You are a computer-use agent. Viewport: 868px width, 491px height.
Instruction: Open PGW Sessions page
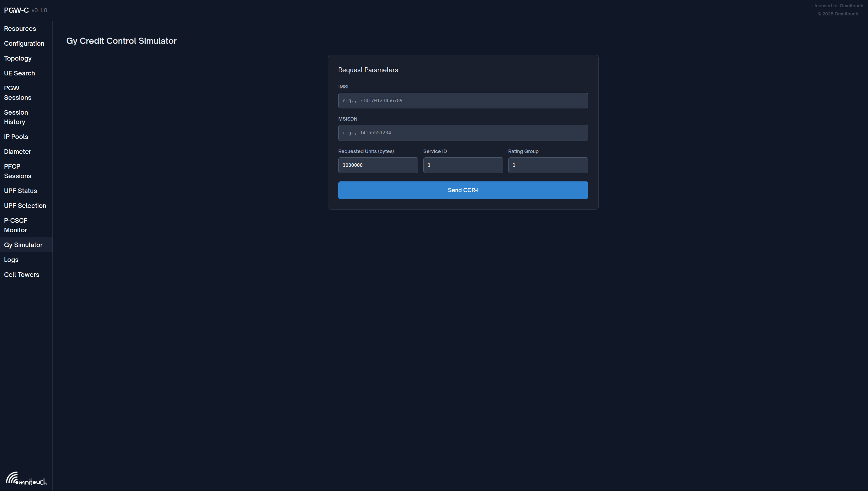point(18,93)
